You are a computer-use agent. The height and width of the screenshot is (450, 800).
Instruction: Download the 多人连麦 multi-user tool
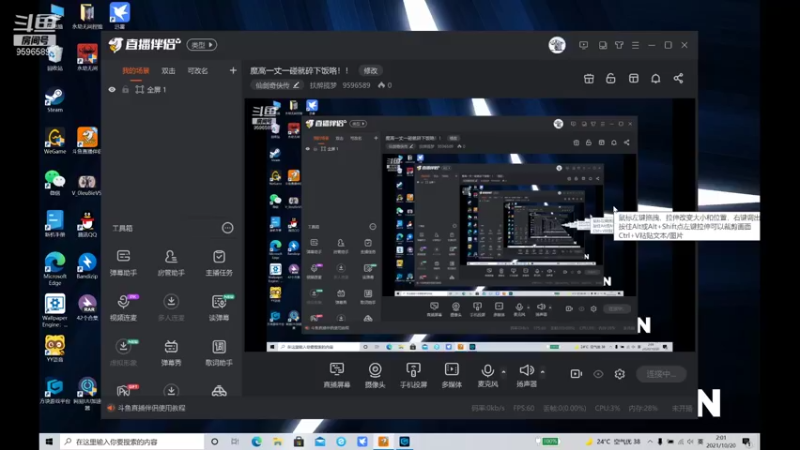(x=171, y=308)
